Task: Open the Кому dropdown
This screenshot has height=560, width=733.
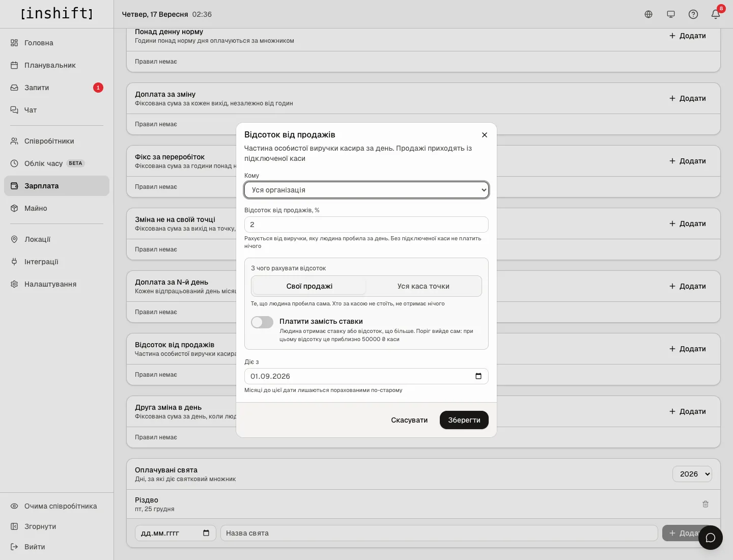Action: (x=366, y=190)
